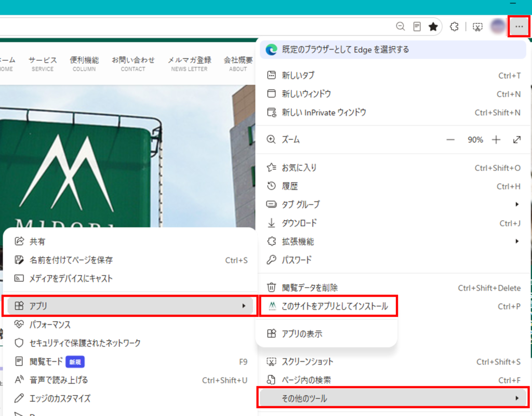The width and height of the screenshot is (532, 416).
Task: Click the アプリの表示 grid icon
Action: click(271, 333)
